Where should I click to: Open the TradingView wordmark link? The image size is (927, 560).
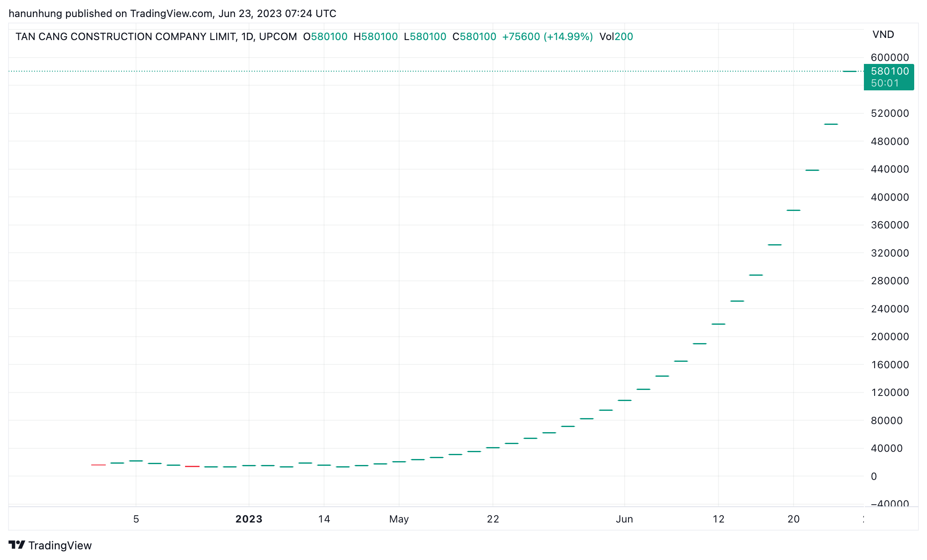coord(60,546)
